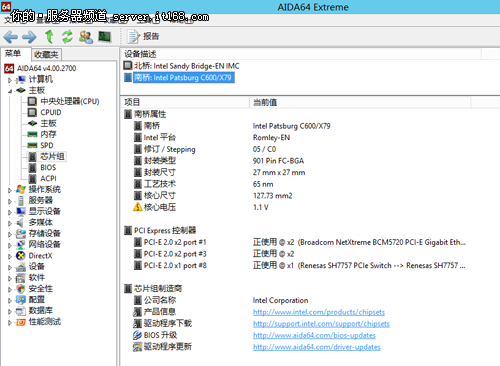
Task: Expand the 计算机 tree node
Action: coord(10,80)
